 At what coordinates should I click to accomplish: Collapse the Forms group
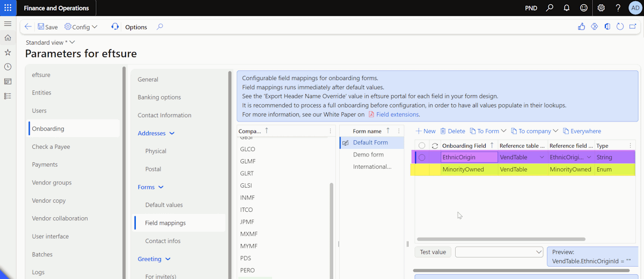click(x=150, y=187)
